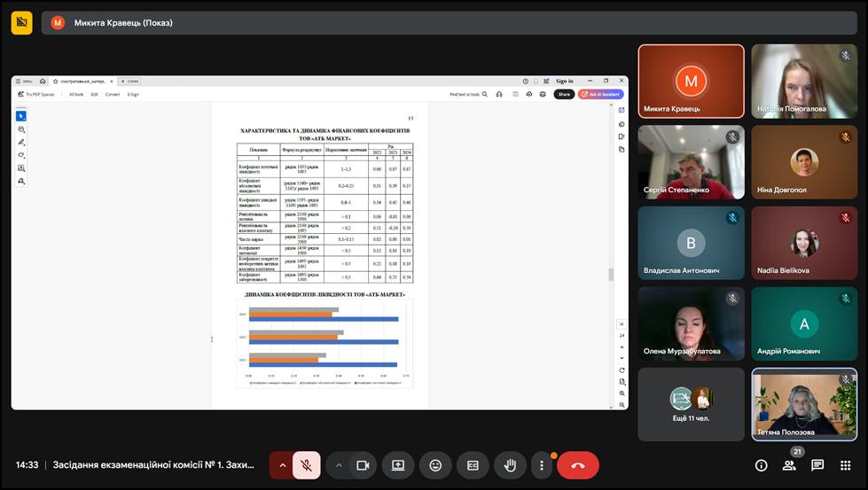Open the emoji reactions picker
Viewport: 868px width, 490px height.
click(x=435, y=465)
